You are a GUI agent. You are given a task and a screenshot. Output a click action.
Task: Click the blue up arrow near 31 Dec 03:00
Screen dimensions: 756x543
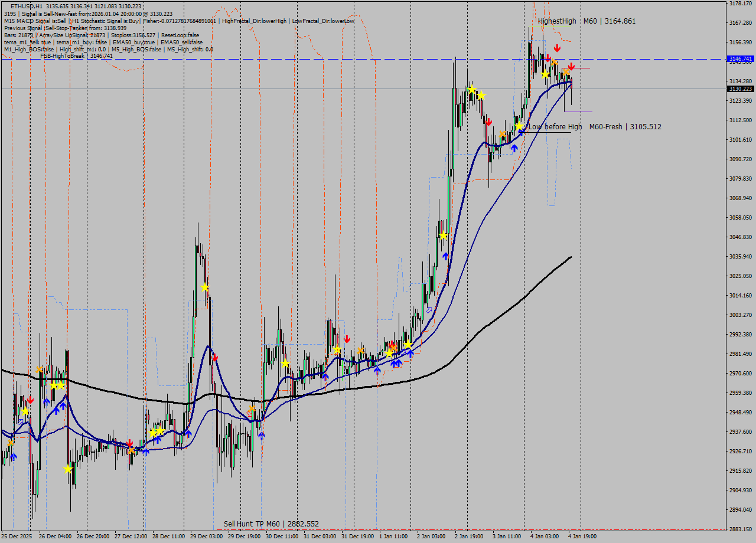coord(324,375)
